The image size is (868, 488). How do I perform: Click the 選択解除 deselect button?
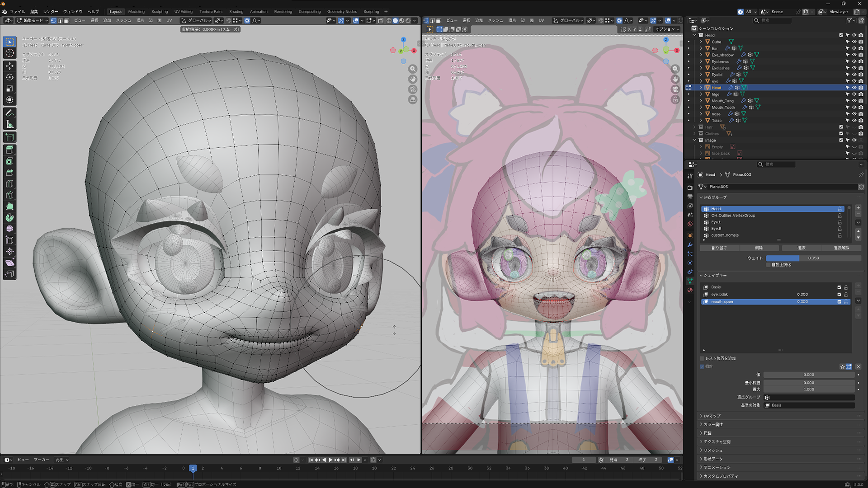coord(841,248)
